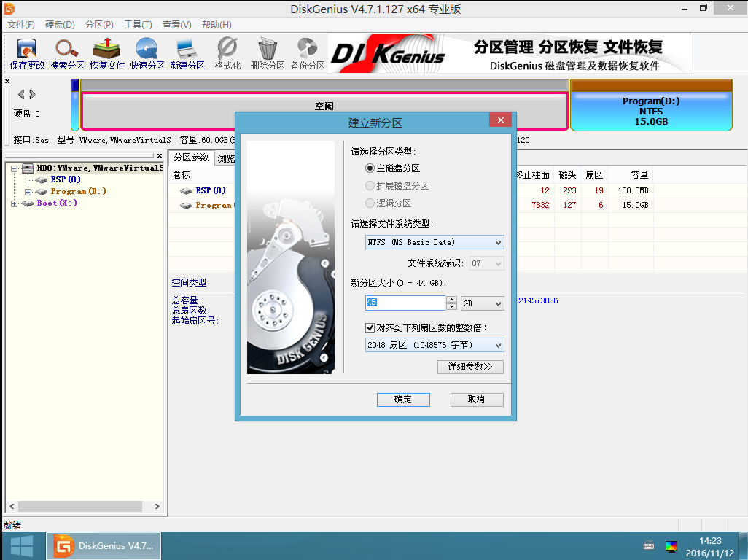Open NTFS file system type dropdown

point(435,242)
